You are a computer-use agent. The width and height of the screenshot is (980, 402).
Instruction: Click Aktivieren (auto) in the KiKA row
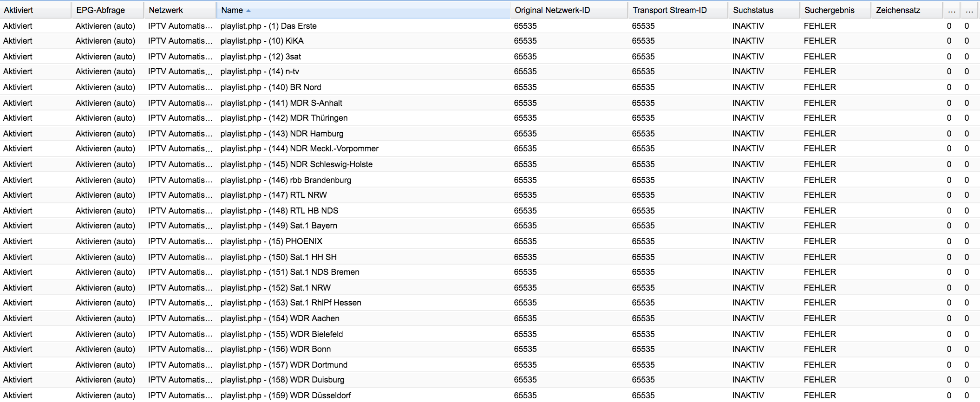pos(105,41)
